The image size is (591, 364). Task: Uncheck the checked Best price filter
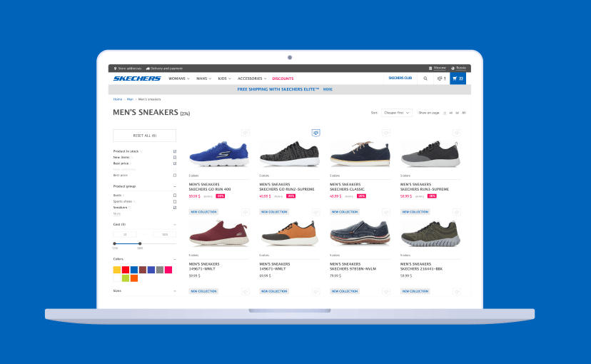pyautogui.click(x=175, y=163)
